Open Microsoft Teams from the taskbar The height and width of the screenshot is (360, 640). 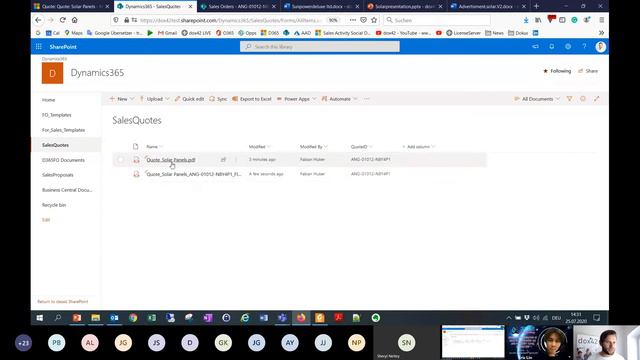click(x=282, y=318)
